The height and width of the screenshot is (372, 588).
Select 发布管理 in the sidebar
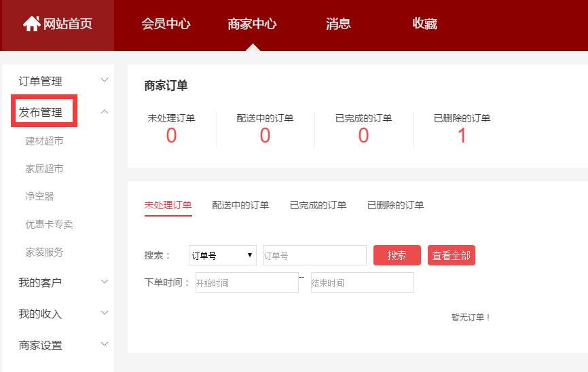(x=41, y=112)
